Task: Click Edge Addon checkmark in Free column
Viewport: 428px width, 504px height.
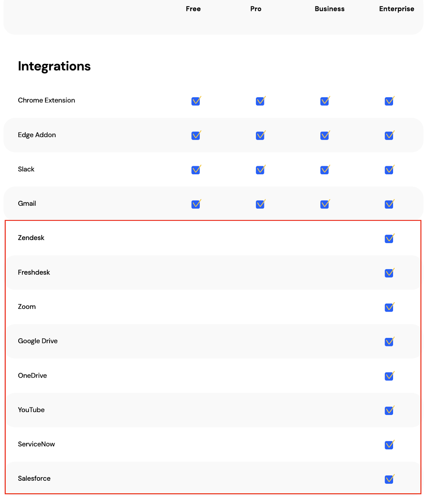Action: [x=196, y=135]
